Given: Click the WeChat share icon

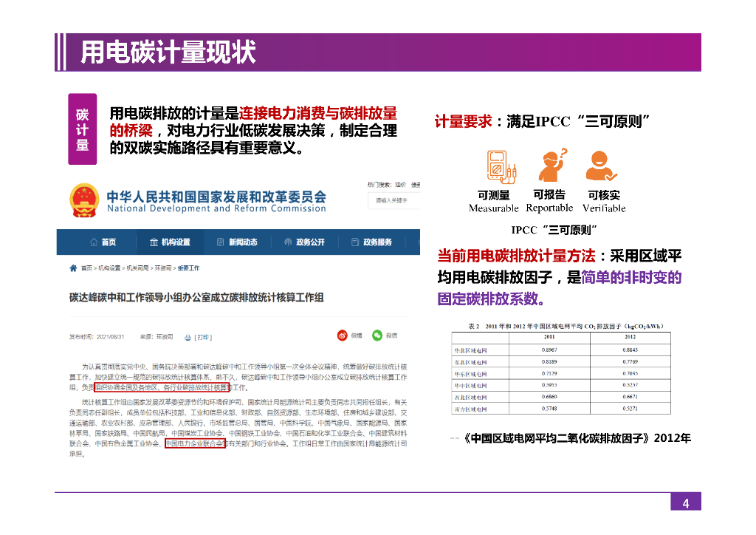Looking at the screenshot, I should [x=378, y=335].
